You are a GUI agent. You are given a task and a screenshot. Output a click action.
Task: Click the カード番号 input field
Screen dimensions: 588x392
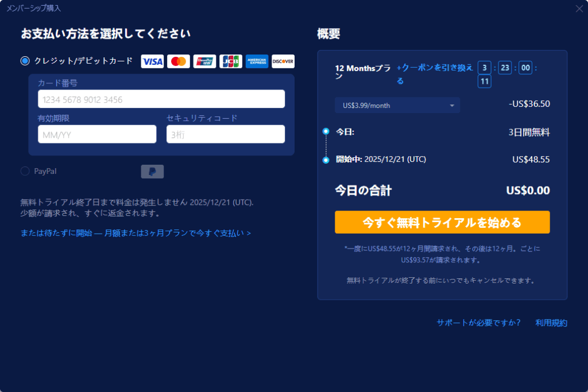point(161,99)
